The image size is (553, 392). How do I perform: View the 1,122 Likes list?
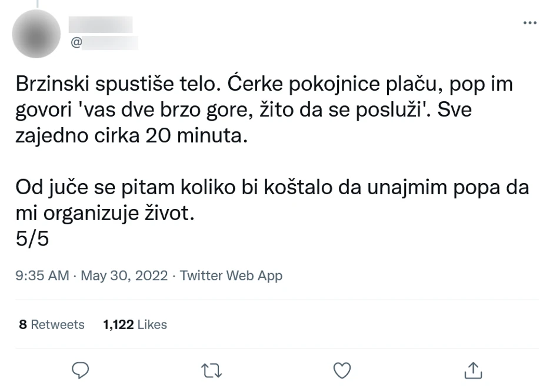pos(135,324)
